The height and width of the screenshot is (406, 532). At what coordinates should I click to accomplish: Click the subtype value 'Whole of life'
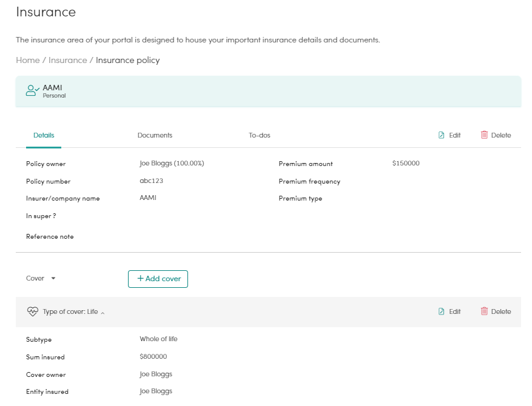point(158,339)
